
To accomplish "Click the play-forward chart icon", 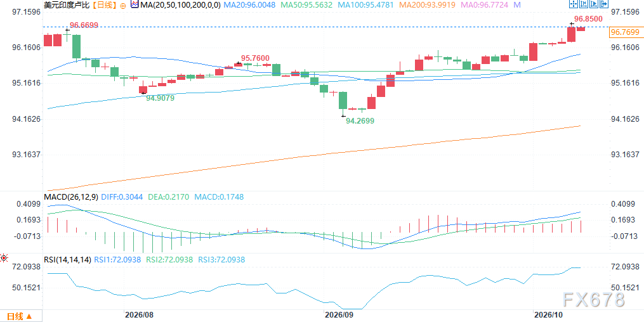I will 594,4.
